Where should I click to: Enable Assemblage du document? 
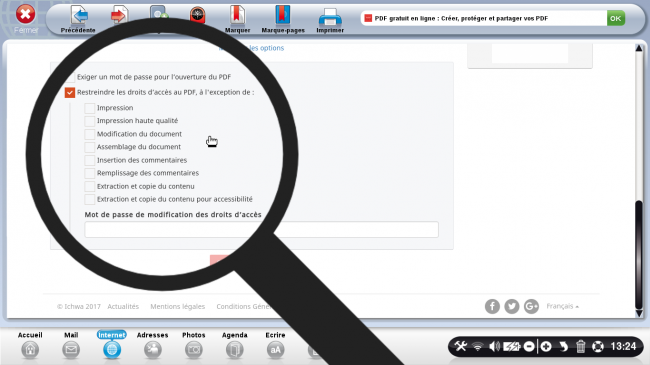coord(90,147)
